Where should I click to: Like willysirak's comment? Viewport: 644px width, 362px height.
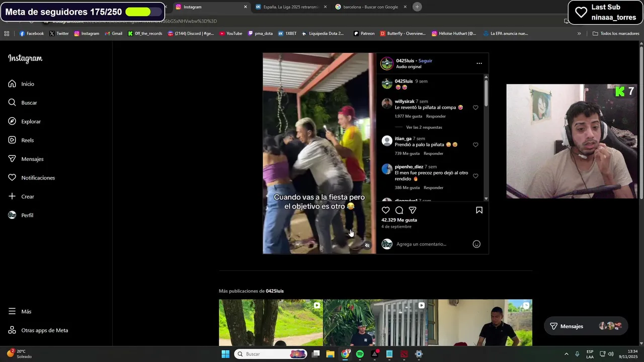(x=475, y=108)
